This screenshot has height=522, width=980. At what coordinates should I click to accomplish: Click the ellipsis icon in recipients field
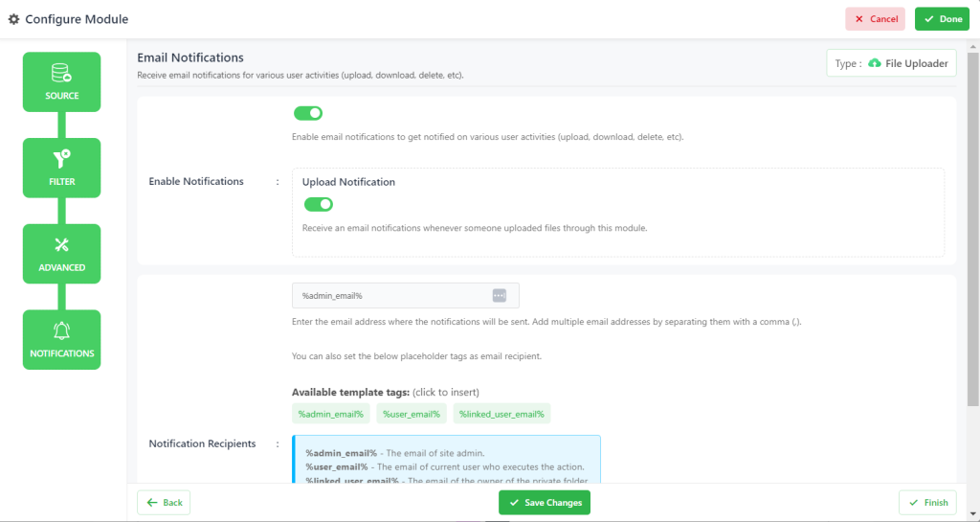(x=499, y=296)
